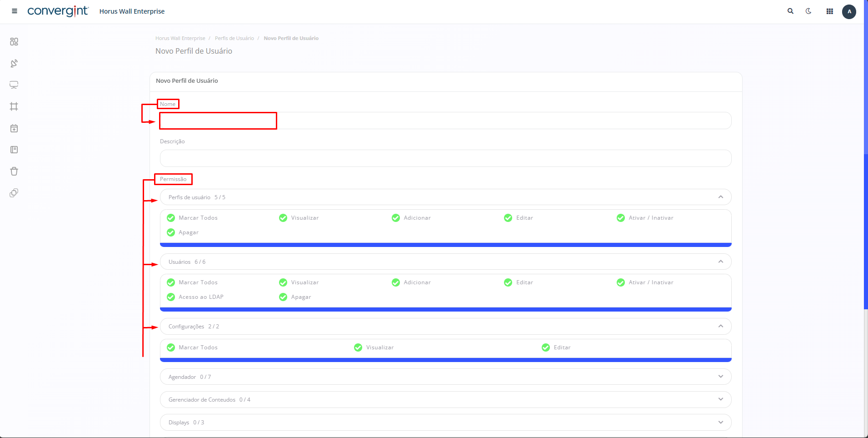Toggle dark mode with the moon icon
This screenshot has width=868, height=438.
click(x=808, y=11)
